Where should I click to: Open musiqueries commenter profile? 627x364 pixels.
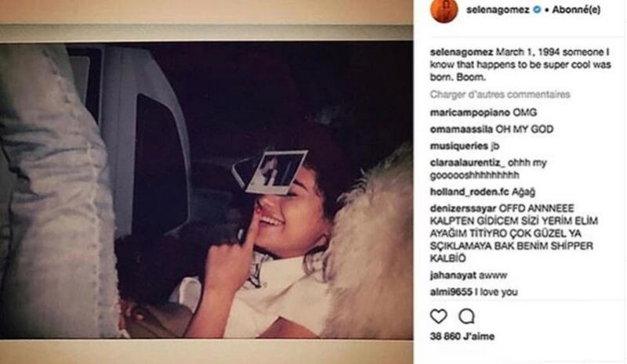coord(459,146)
